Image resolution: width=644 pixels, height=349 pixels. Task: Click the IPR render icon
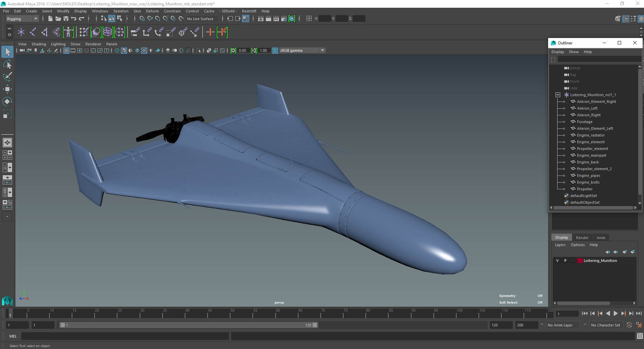click(x=276, y=19)
